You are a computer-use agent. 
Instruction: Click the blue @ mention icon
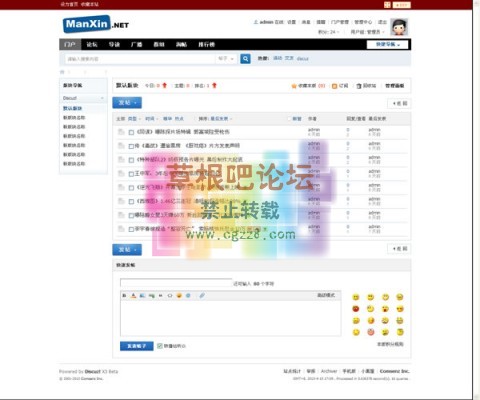pos(188,296)
